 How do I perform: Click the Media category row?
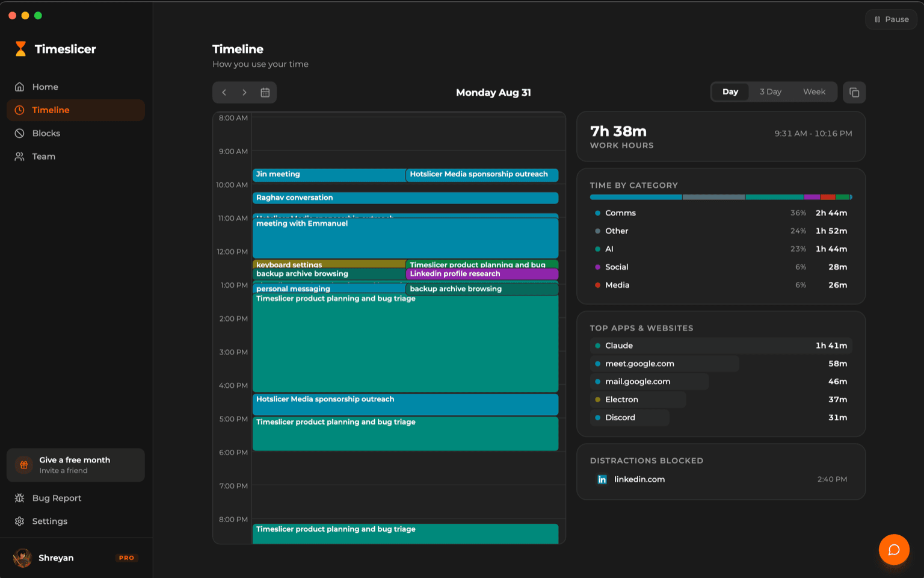(721, 285)
